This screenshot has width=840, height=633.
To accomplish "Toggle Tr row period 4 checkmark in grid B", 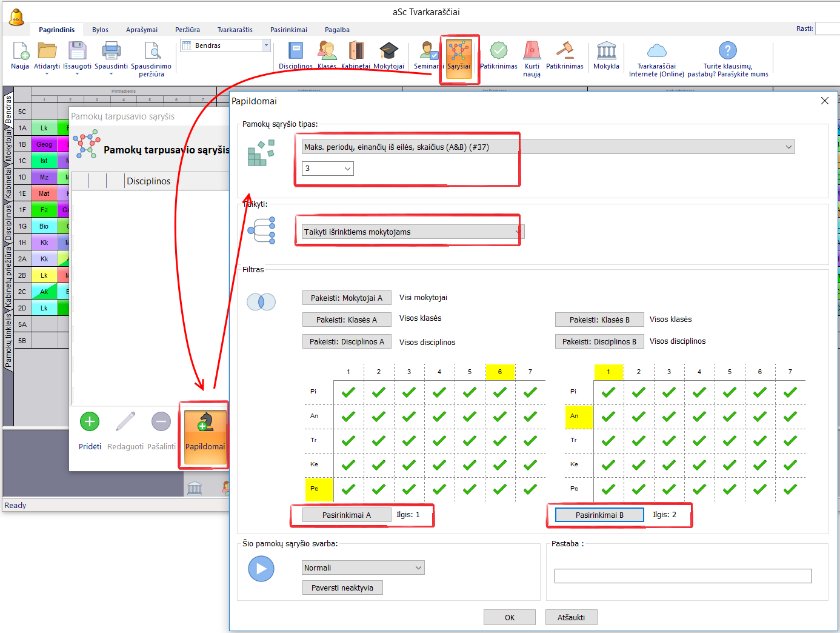I will [699, 441].
